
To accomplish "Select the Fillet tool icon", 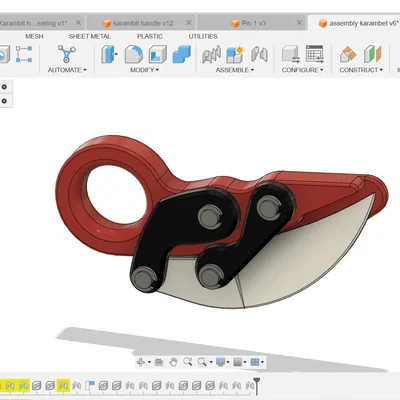I will point(134,54).
